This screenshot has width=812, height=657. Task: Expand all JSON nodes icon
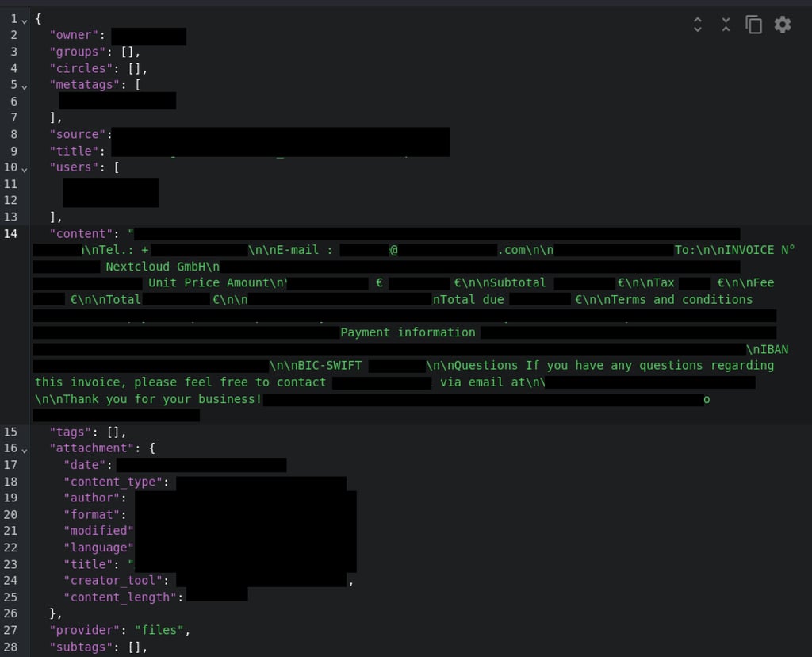pyautogui.click(x=698, y=25)
